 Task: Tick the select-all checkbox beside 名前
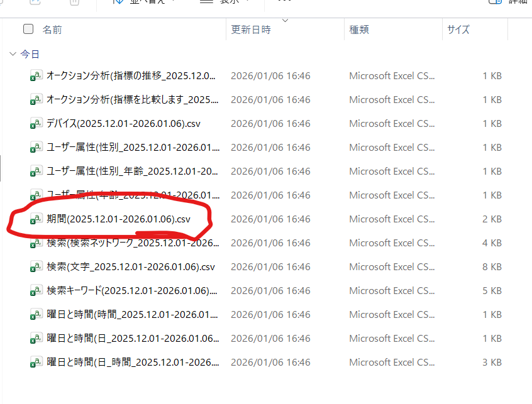(x=28, y=29)
